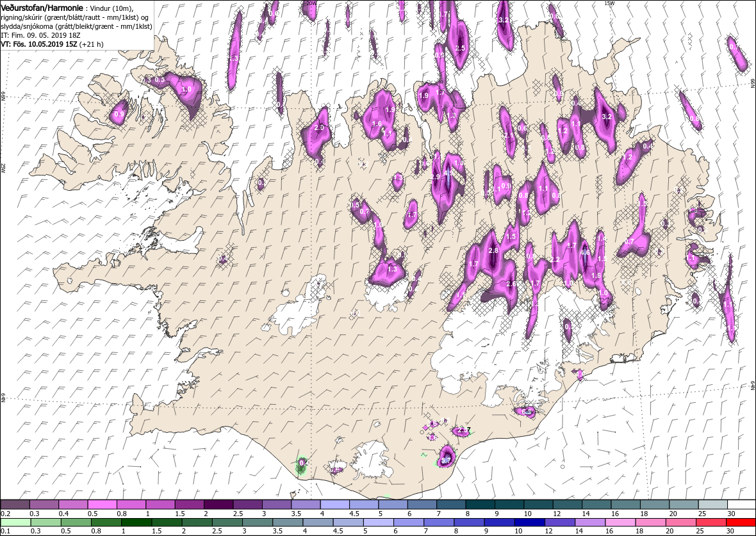The height and width of the screenshot is (536, 756).
Task: Click the 25W longitude label on left edge
Action: pos(3,168)
